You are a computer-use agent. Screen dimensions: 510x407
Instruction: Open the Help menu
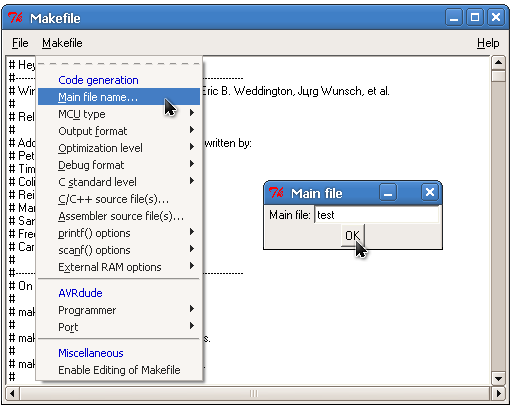(x=488, y=43)
